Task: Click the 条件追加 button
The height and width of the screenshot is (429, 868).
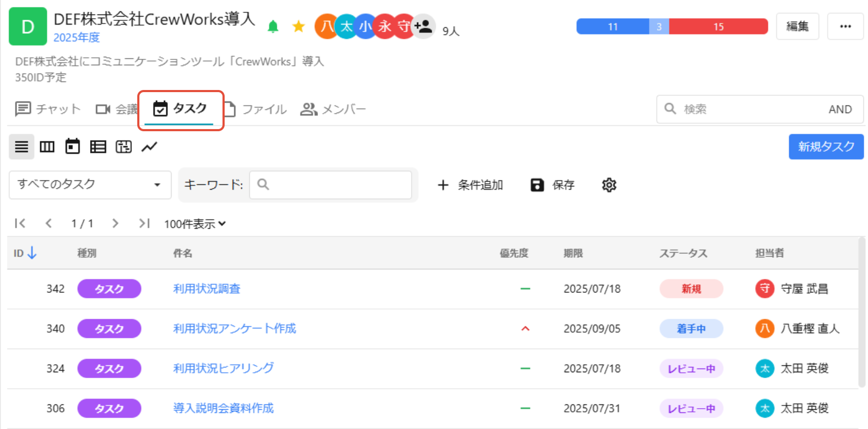Action: tap(470, 185)
